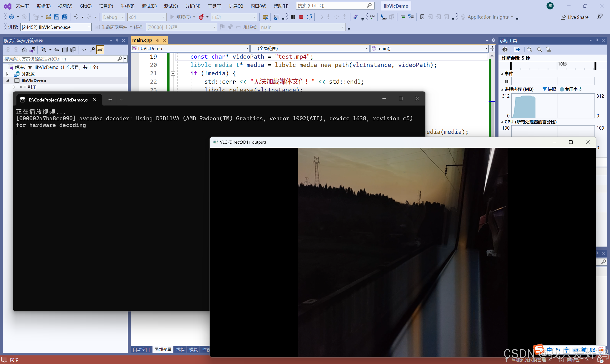
Task: Click the Save All toolbar icon
Action: (65, 17)
